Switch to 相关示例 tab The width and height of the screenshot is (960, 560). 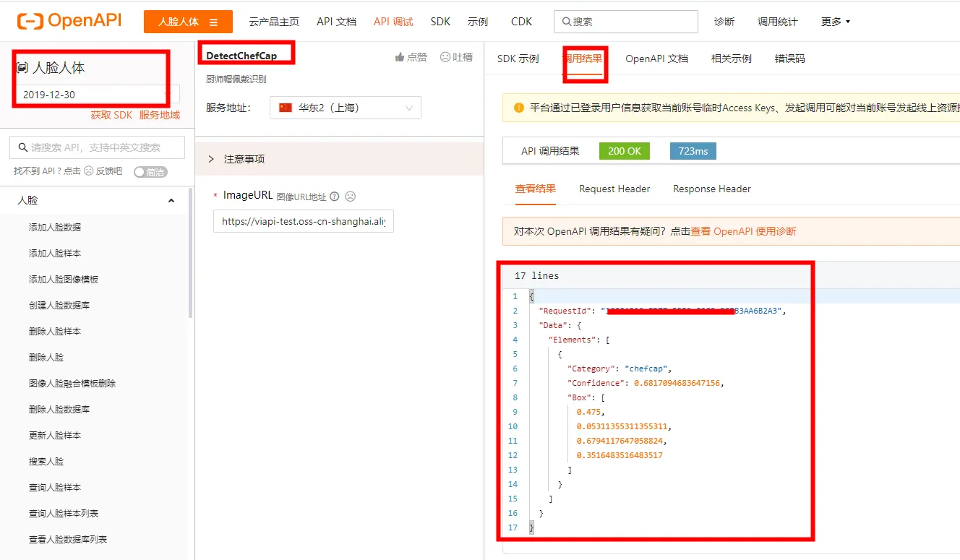click(x=732, y=59)
